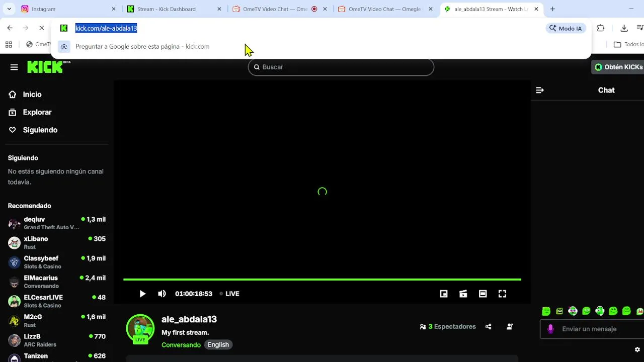Click the English language tag
Viewport: 644px width, 362px height.
coord(218,345)
